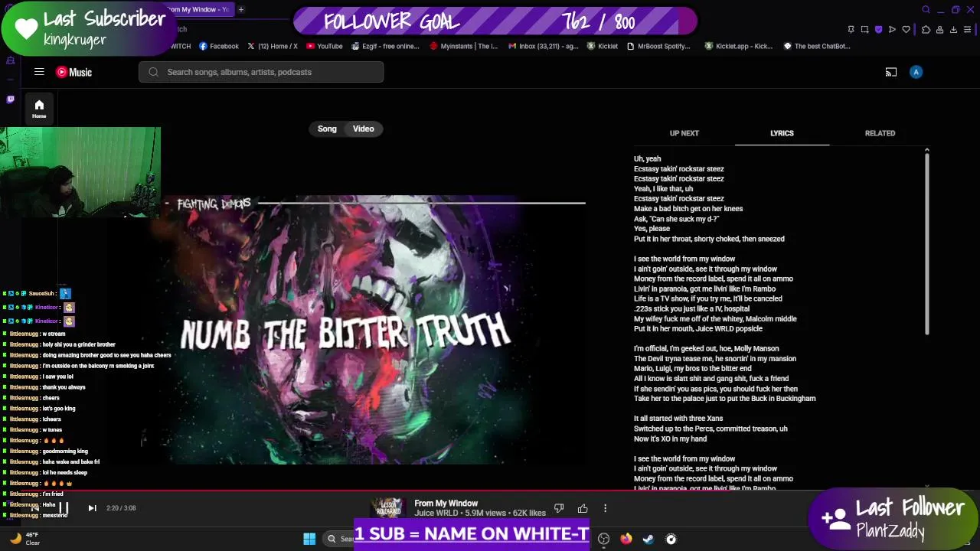
Task: Pause the current song
Action: (64, 508)
